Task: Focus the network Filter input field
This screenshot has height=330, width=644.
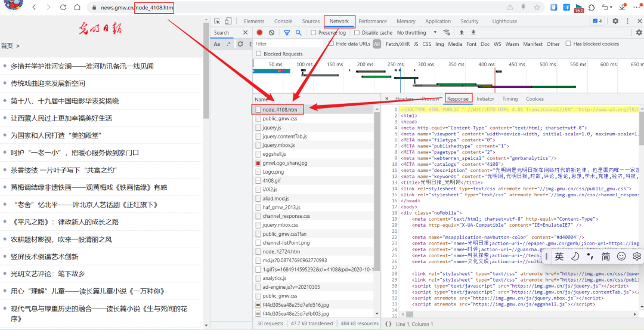Action: coord(289,44)
